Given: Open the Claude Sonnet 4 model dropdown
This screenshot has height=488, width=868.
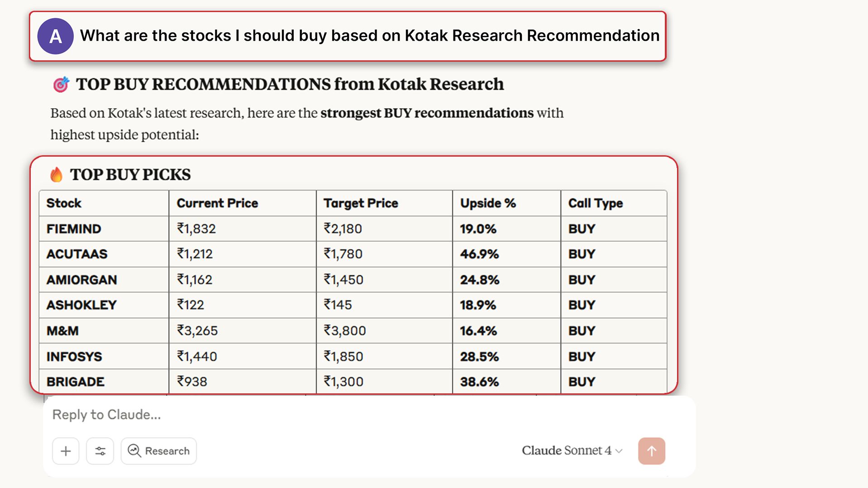Looking at the screenshot, I should (571, 451).
